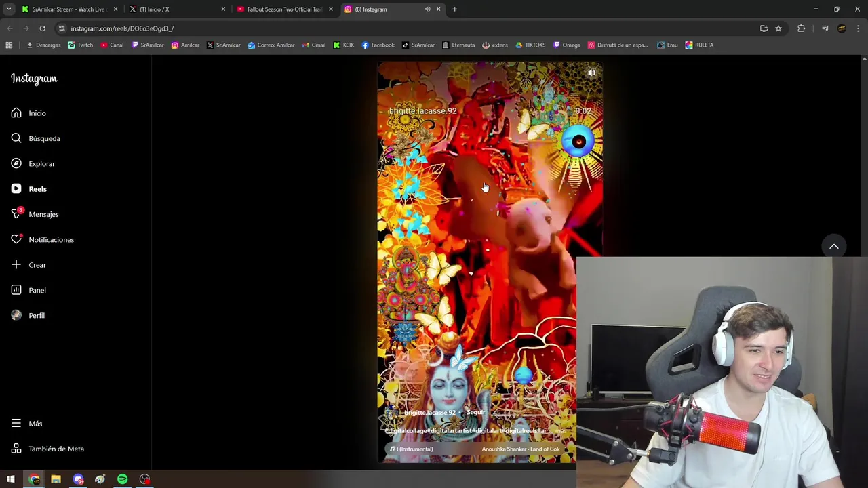Image resolution: width=868 pixels, height=488 pixels.
Task: Open Eternauta bookmark
Action: pos(458,45)
